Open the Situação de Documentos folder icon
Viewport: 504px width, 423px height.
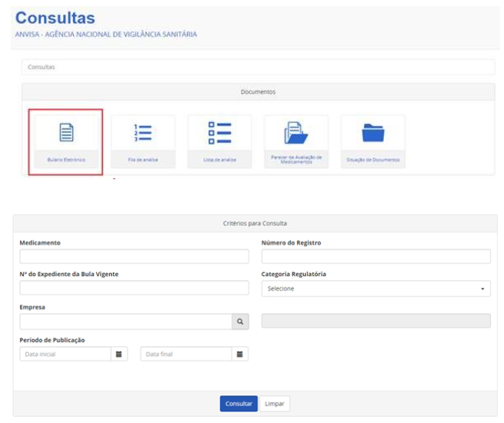372,134
